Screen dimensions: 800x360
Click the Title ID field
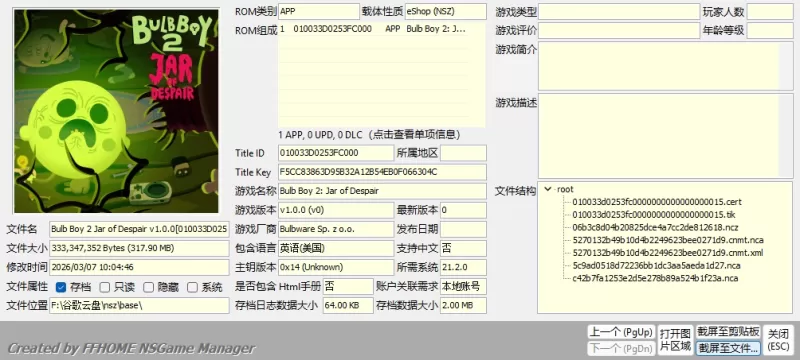point(336,153)
